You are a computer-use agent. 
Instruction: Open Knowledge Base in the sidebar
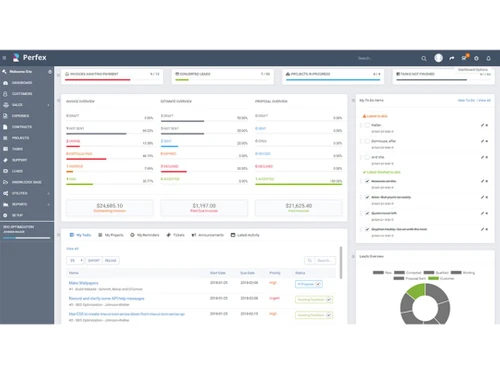pyautogui.click(x=27, y=182)
